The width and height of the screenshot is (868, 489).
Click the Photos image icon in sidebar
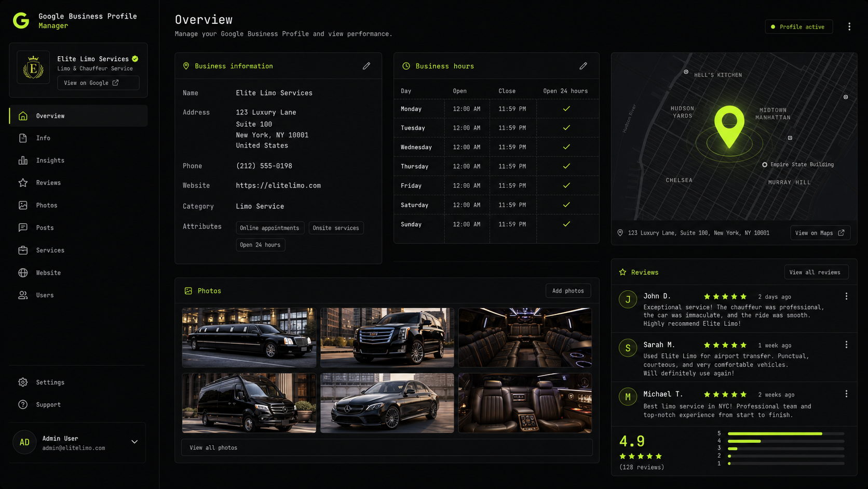tap(23, 205)
